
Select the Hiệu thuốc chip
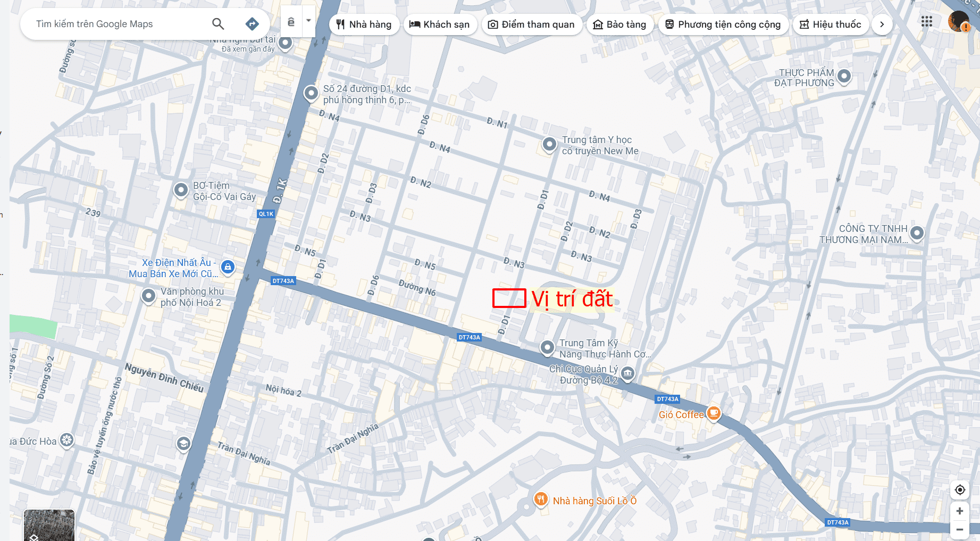click(x=831, y=24)
